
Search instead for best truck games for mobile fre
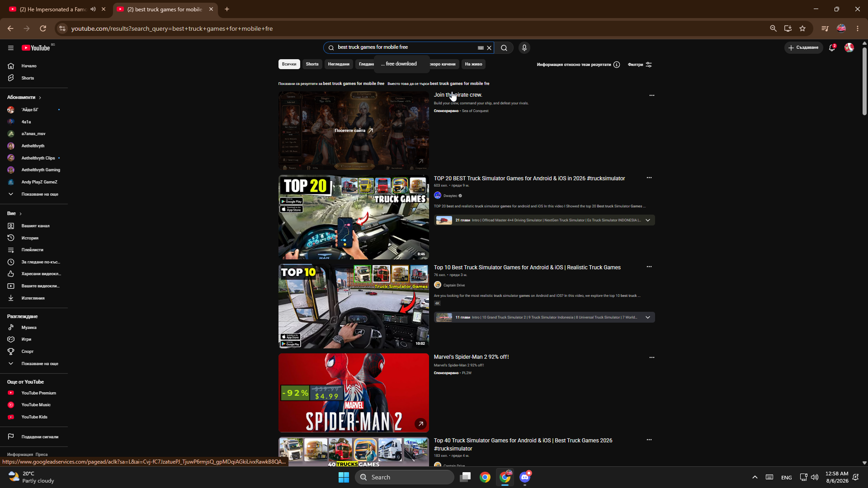(459, 84)
